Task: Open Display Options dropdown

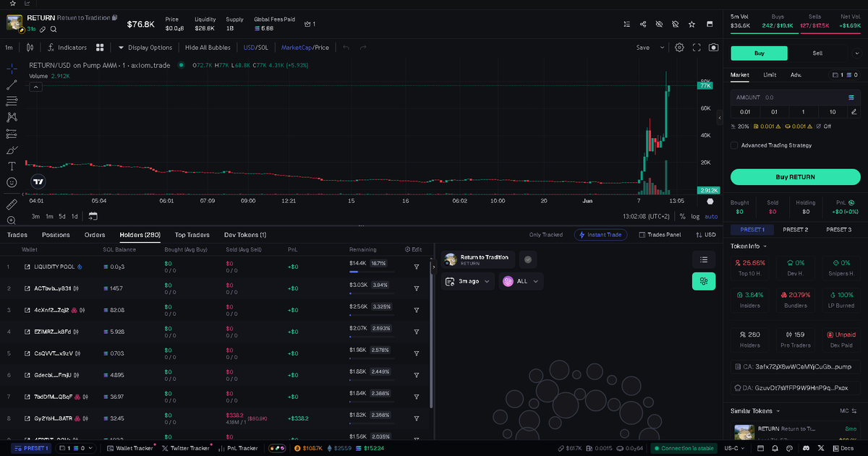Action: coord(145,48)
